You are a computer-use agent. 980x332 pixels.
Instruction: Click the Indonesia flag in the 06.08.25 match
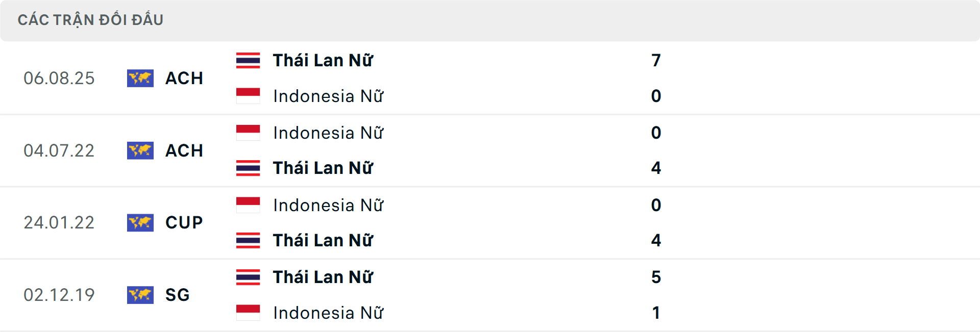click(249, 95)
